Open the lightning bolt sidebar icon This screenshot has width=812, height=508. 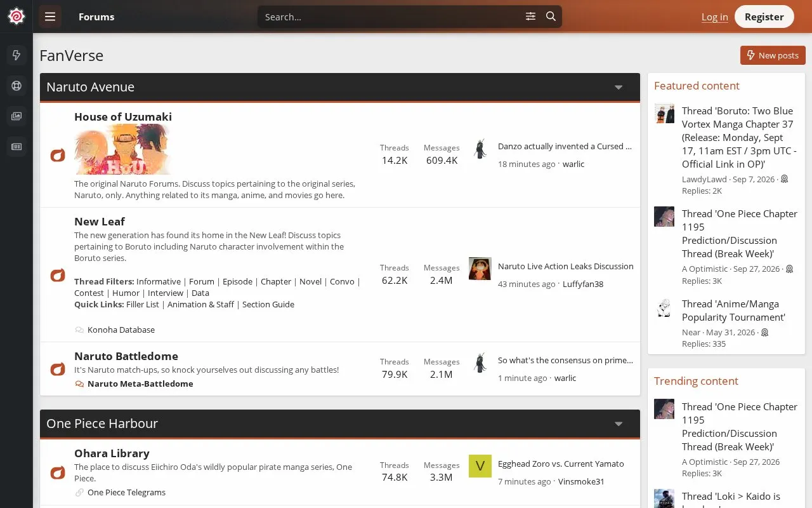[x=16, y=55]
